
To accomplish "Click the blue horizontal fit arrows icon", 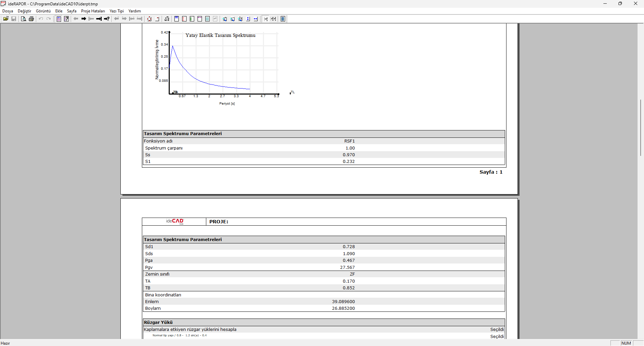I will click(256, 19).
